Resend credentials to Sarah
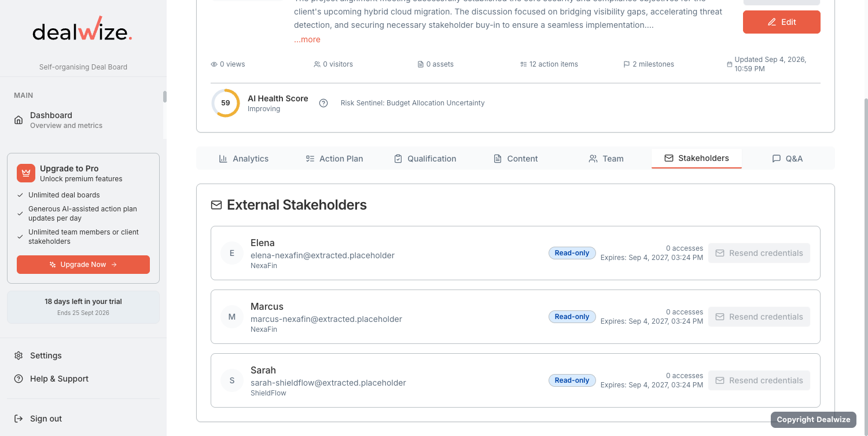The height and width of the screenshot is (436, 868). point(759,380)
